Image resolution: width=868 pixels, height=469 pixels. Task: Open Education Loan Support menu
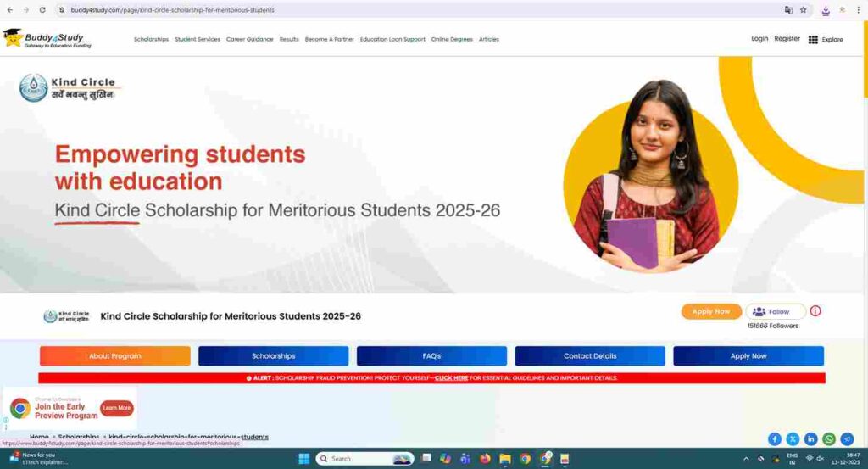pos(392,39)
